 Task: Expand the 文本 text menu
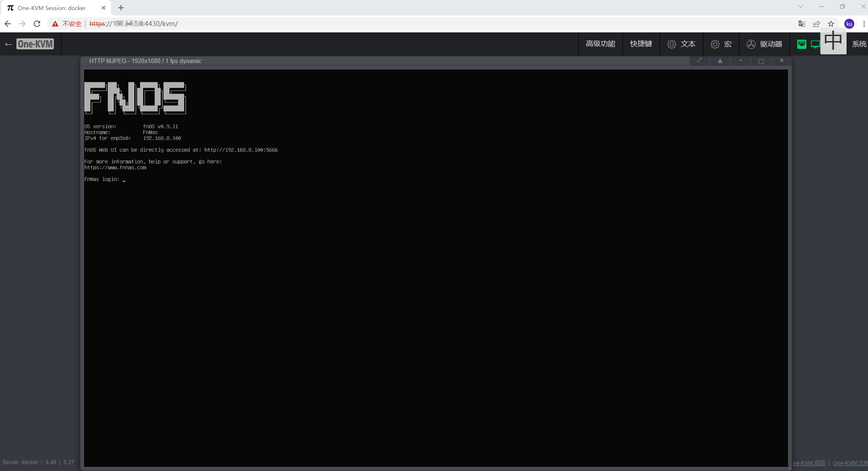[681, 44]
